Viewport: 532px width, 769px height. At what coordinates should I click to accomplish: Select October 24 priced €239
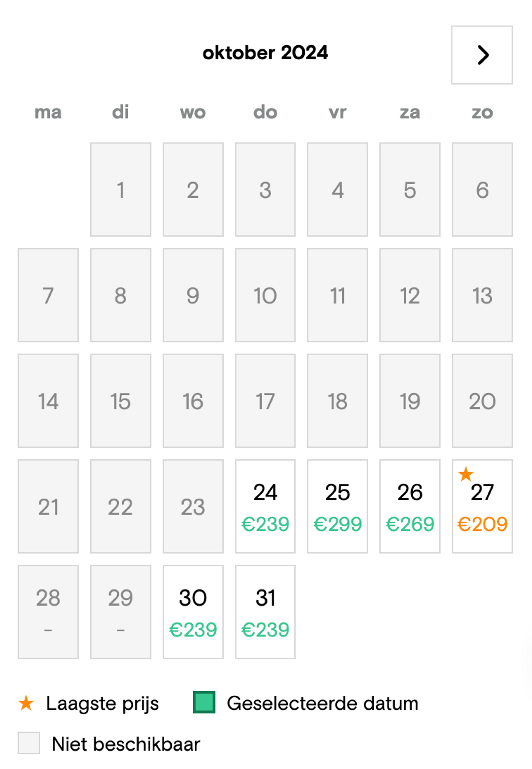(265, 506)
